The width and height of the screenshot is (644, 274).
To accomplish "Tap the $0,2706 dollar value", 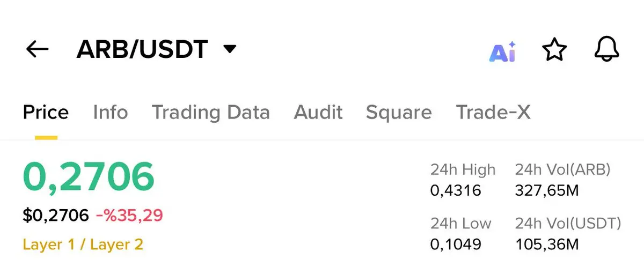I will tap(55, 216).
